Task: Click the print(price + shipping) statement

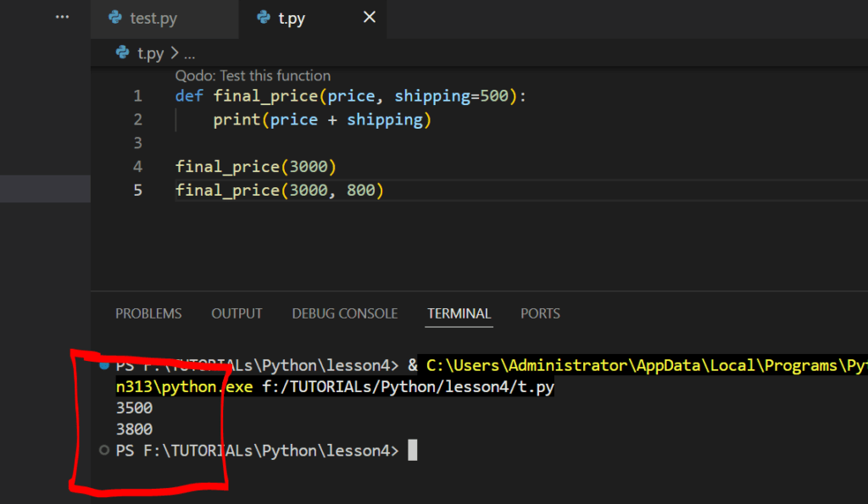Action: (322, 120)
